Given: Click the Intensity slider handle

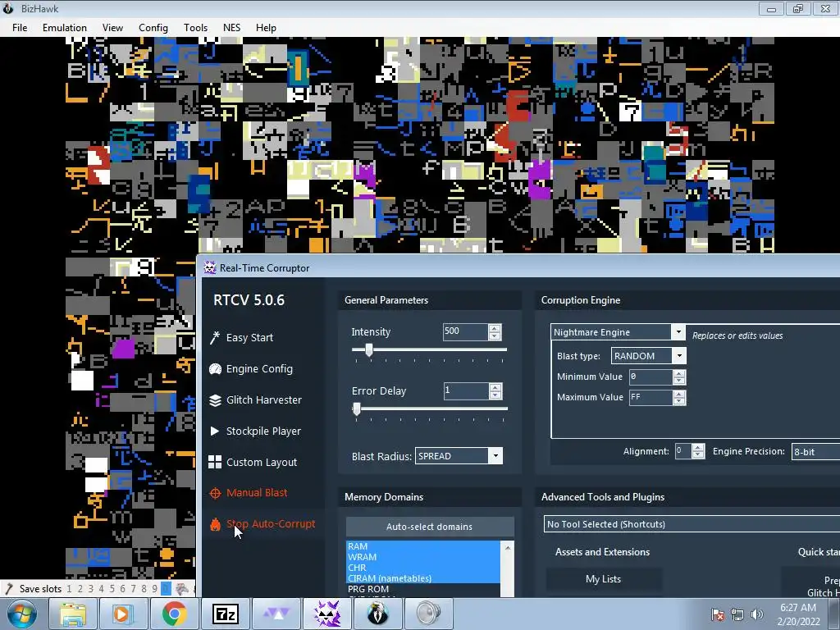Looking at the screenshot, I should tap(369, 349).
